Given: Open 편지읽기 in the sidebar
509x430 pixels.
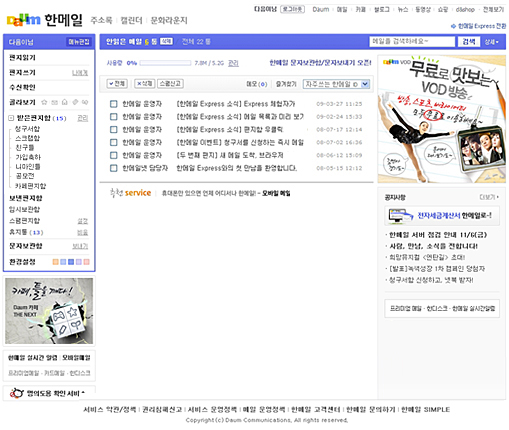Looking at the screenshot, I should pyautogui.click(x=22, y=58).
